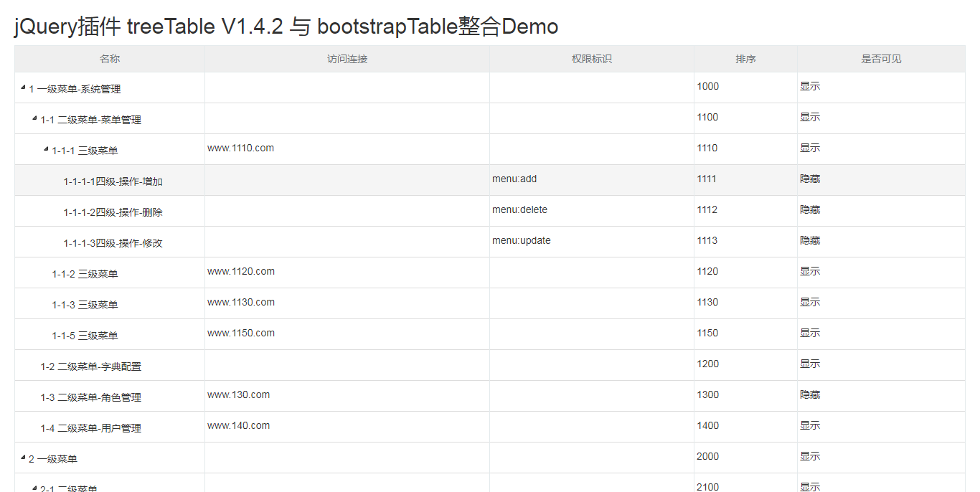Select row '1-1-1-1四级-操作-增加'
Image resolution: width=980 pixels, height=492 pixels.
pyautogui.click(x=490, y=180)
